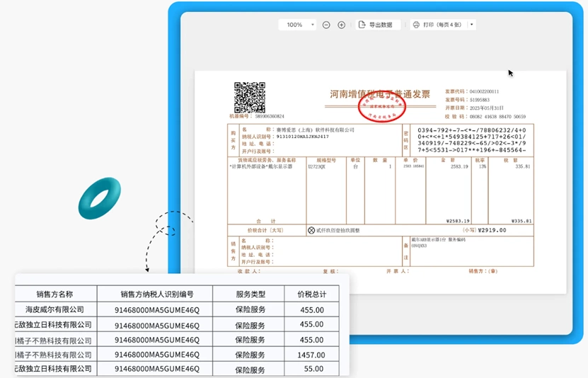Image resolution: width=588 pixels, height=378 pixels.
Task: Click the 价税合计 (大写) label
Action: 265,230
